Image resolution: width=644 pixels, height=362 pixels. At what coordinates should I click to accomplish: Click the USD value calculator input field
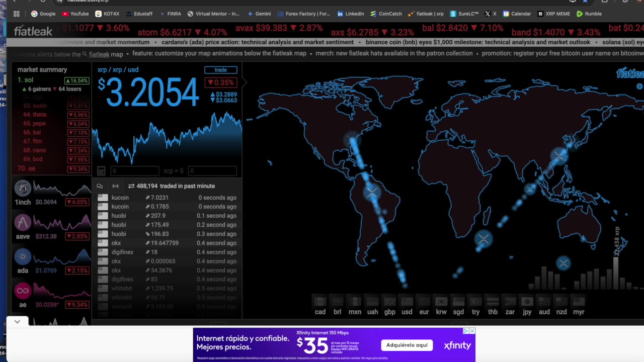tap(212, 171)
